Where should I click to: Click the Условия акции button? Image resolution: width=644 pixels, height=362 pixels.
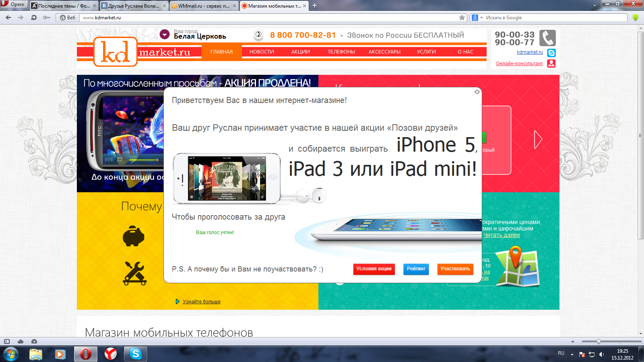pos(374,269)
